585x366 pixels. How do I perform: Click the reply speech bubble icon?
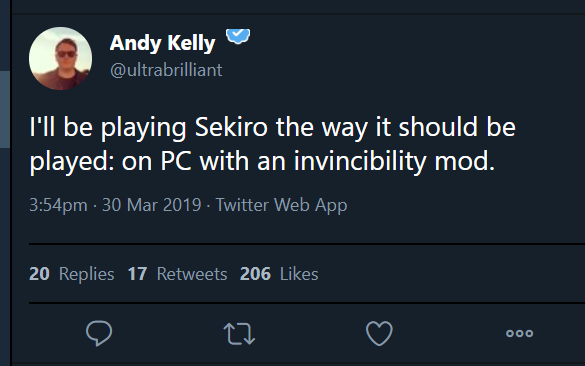click(99, 333)
